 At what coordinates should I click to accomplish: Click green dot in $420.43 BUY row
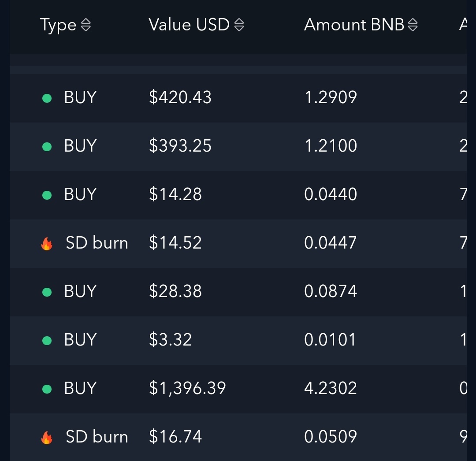(x=47, y=98)
